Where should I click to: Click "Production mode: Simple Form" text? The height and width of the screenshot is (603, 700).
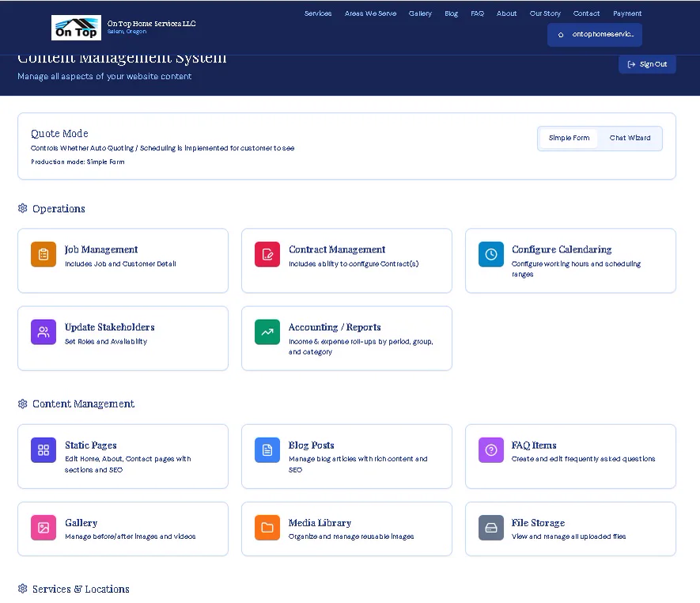78,161
